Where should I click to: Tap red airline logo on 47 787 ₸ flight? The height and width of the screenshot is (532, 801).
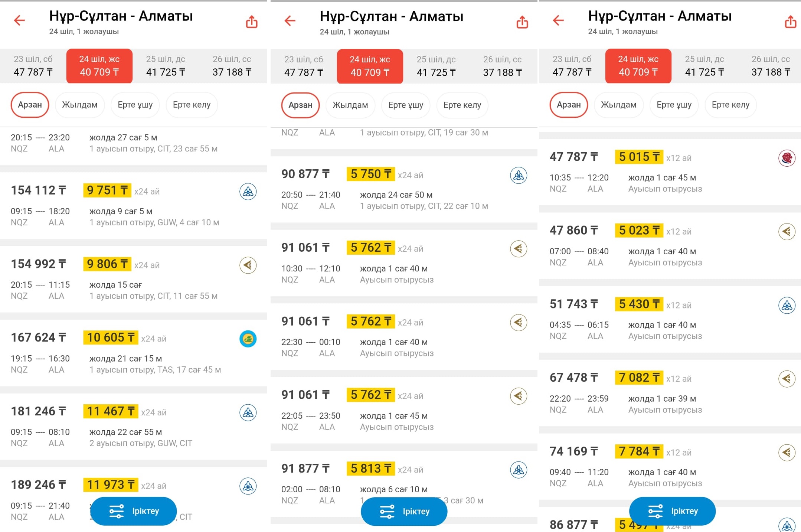[x=787, y=158]
